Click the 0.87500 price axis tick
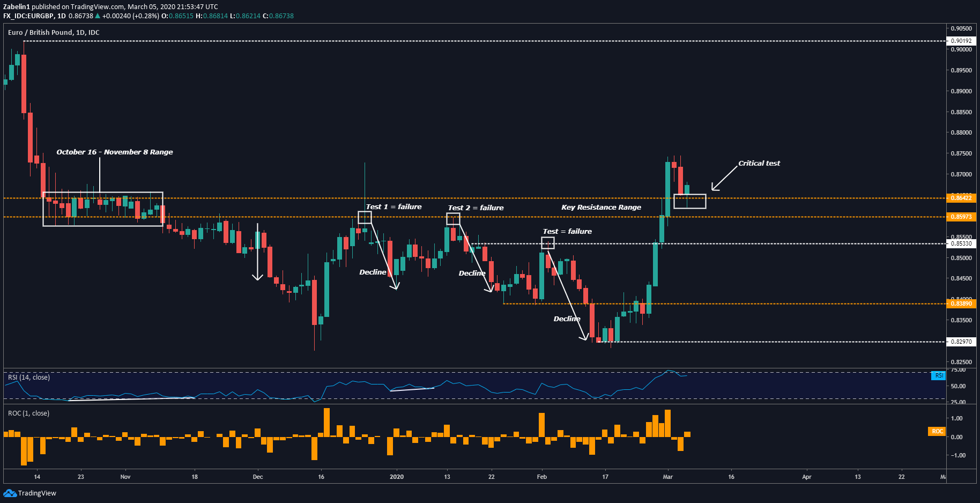The height and width of the screenshot is (503, 980). [x=961, y=153]
